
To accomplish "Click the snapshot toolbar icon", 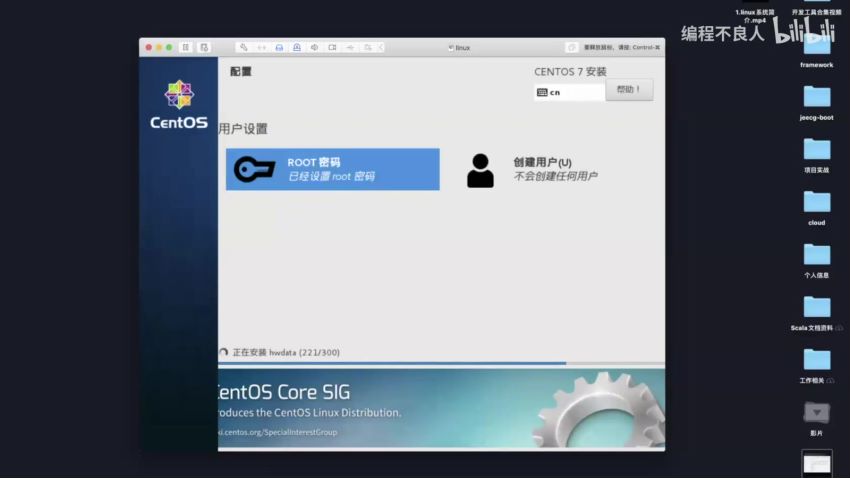I will click(204, 48).
